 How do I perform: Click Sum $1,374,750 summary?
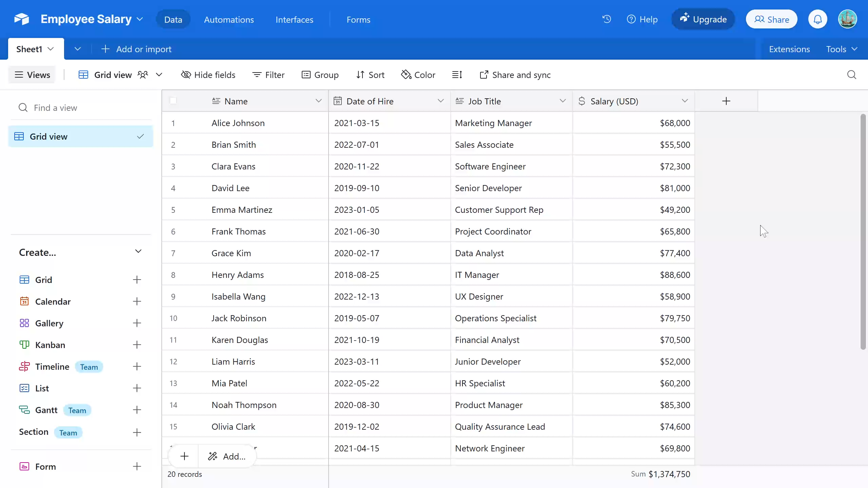tap(660, 474)
